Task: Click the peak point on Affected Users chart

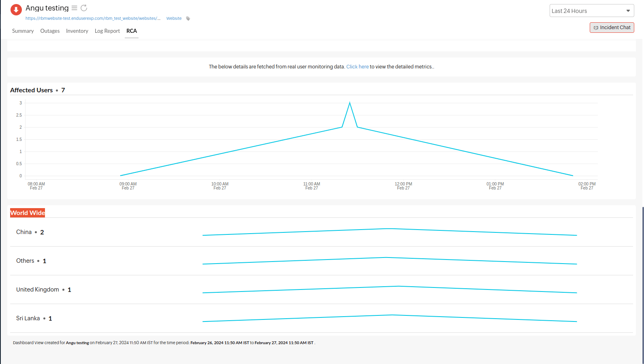Action: coord(350,103)
